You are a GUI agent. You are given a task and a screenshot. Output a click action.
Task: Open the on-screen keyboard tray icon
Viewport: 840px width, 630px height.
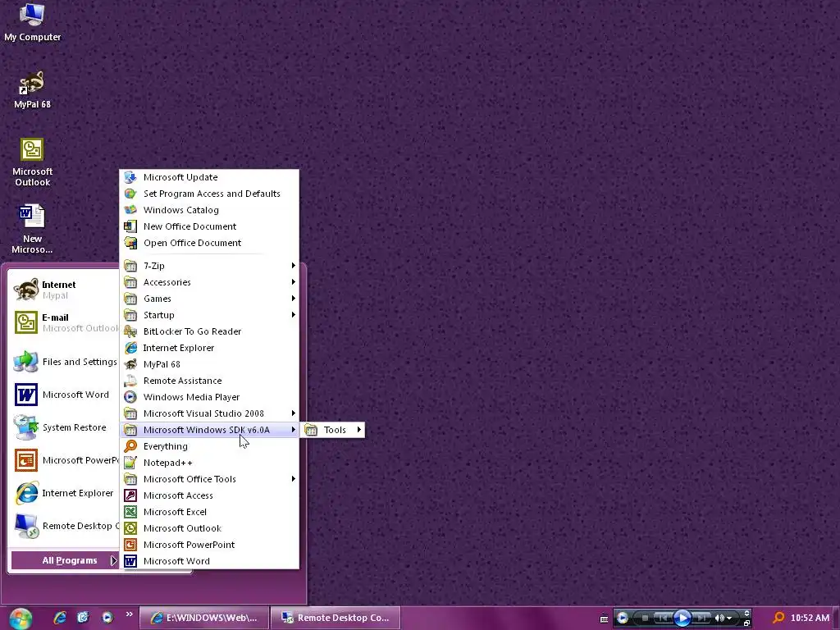pos(604,619)
